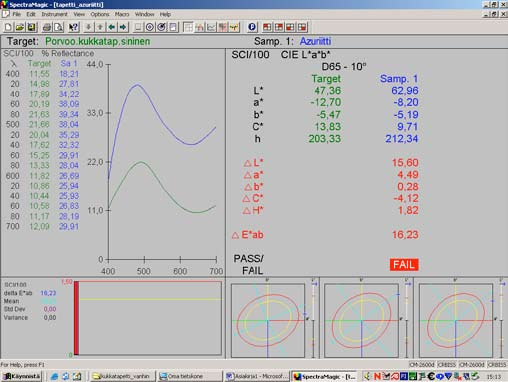This screenshot has width=508, height=382.
Task: Open the Macro menu
Action: pos(122,14)
